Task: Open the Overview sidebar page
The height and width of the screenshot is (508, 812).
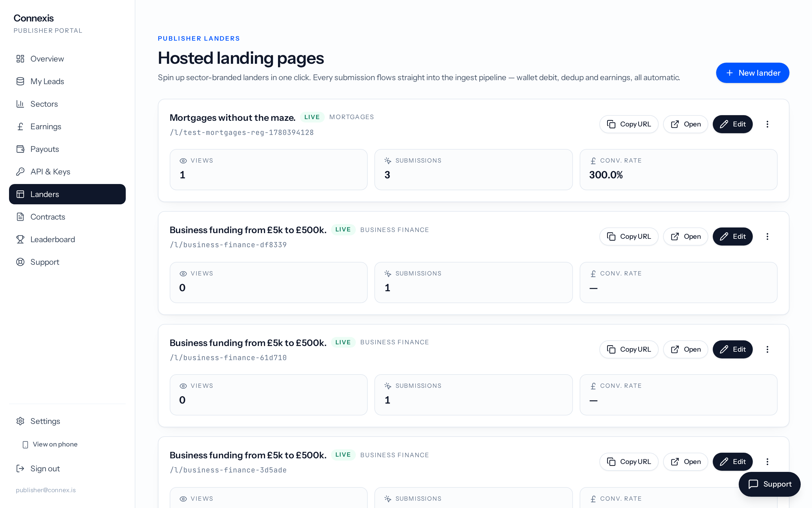Action: coord(67,59)
